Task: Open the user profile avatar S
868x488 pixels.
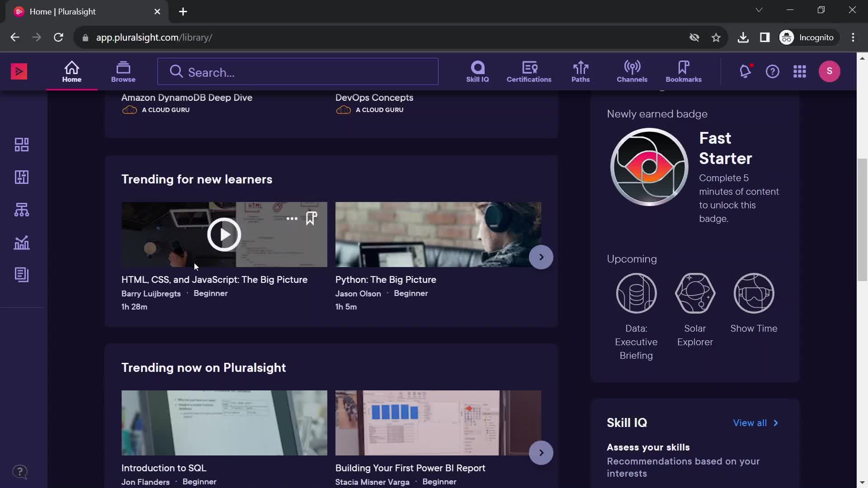Action: pyautogui.click(x=829, y=71)
